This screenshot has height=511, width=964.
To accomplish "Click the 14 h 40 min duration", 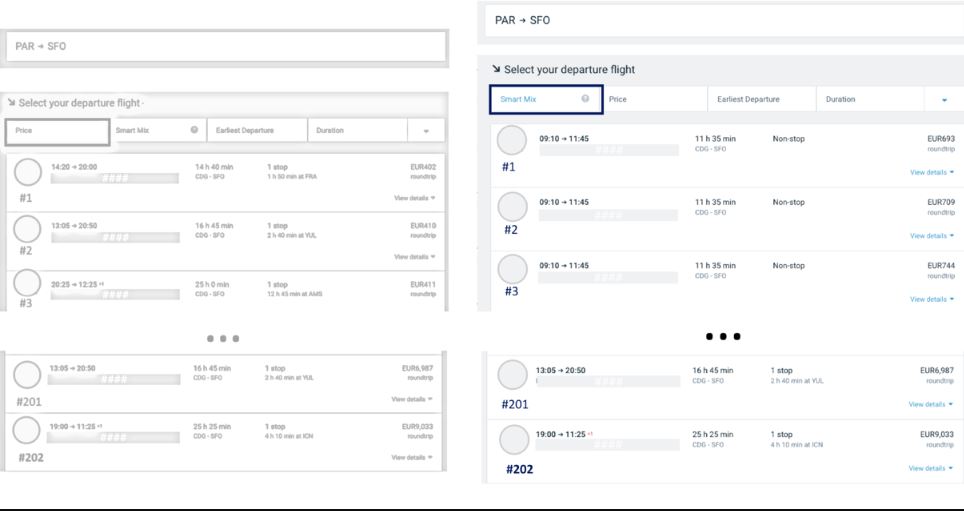I will point(214,167).
